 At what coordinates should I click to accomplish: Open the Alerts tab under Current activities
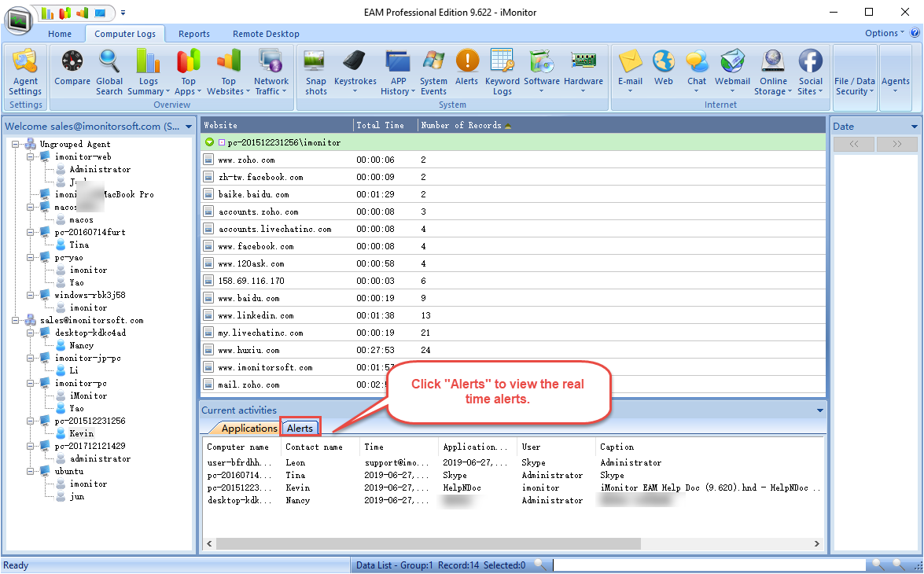coord(300,429)
